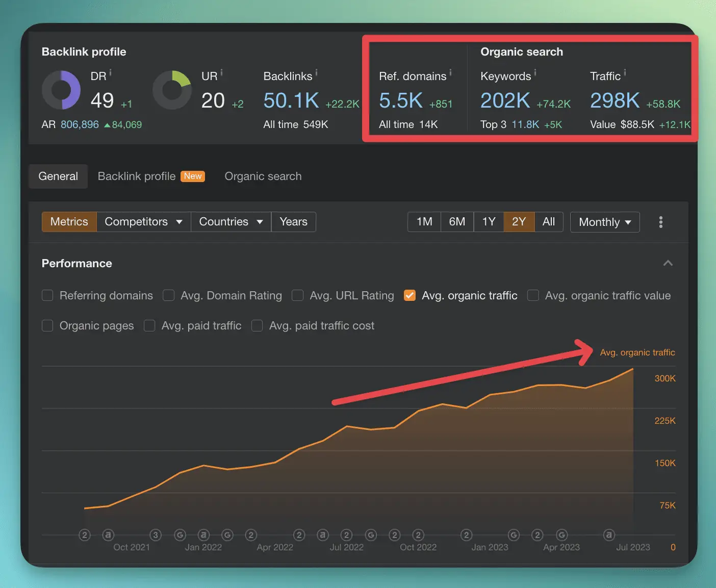The width and height of the screenshot is (716, 588).
Task: Set time range to 1Y
Action: point(489,222)
